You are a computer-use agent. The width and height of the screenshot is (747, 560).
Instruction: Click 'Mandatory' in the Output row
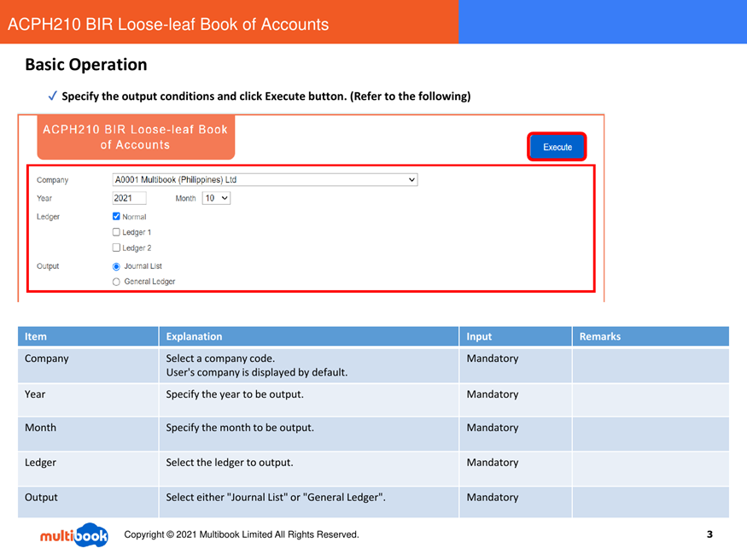click(492, 497)
